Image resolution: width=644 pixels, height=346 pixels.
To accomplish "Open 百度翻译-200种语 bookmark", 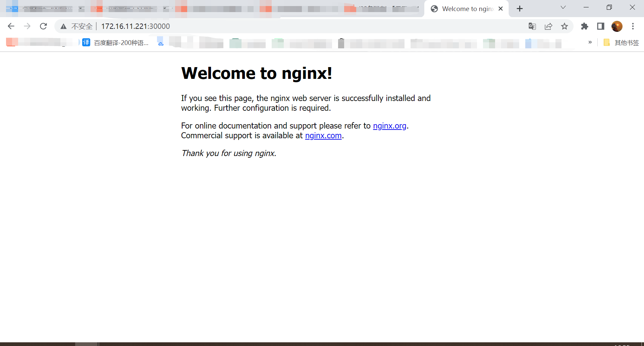I will click(x=115, y=43).
